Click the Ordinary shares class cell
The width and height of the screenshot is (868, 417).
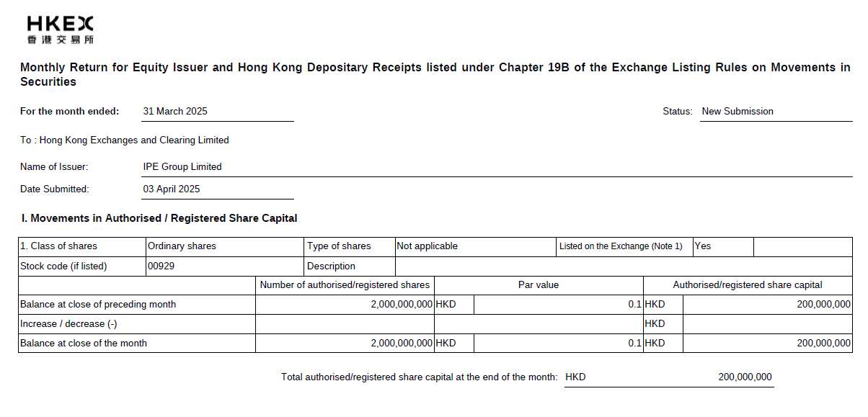pos(225,246)
